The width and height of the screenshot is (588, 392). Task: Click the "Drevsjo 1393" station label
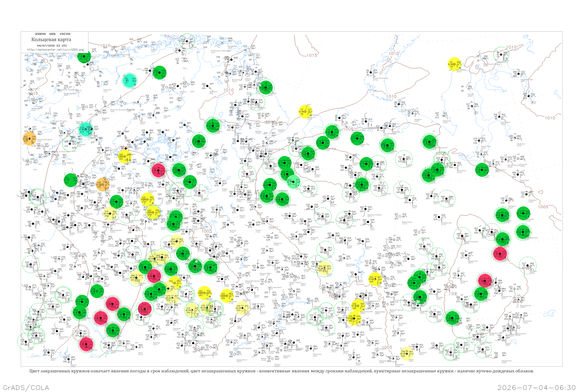[78, 92]
